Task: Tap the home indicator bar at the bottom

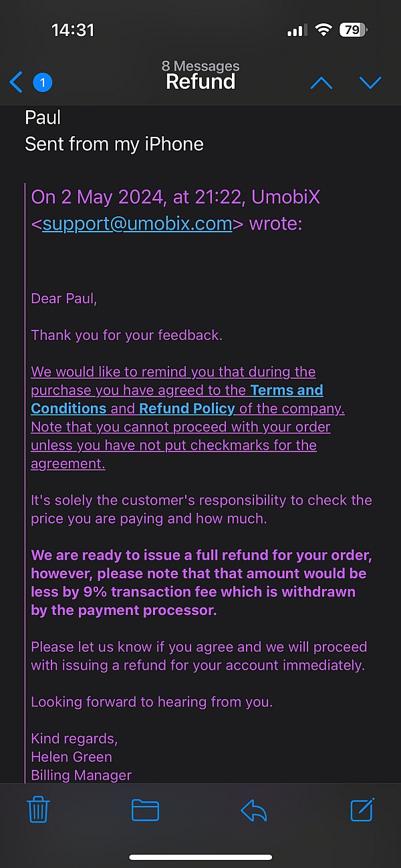Action: tap(200, 857)
